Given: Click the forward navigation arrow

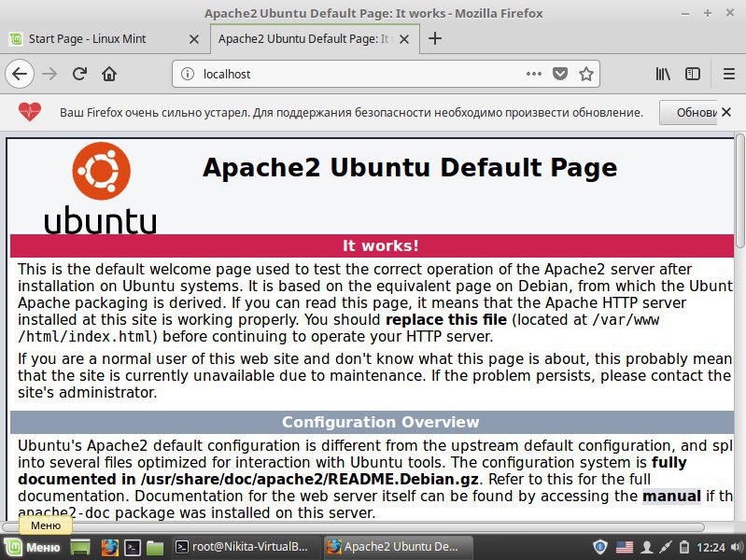Looking at the screenshot, I should [x=49, y=74].
